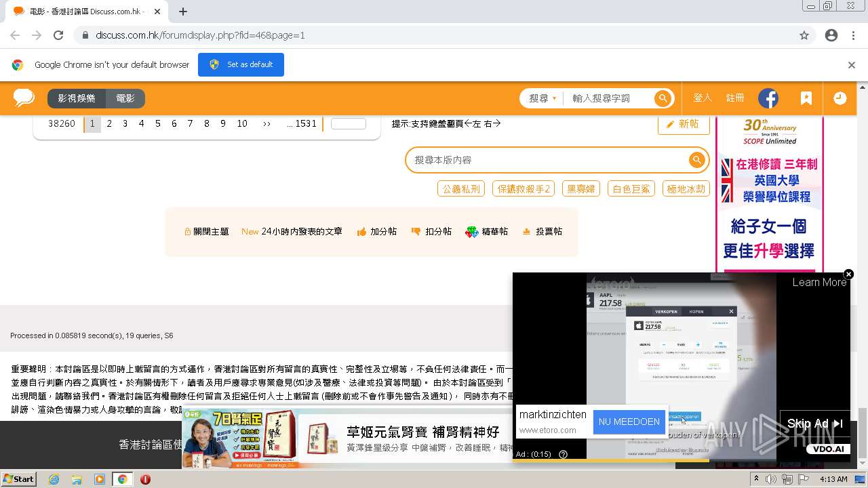Click the volume speaker tray icon
This screenshot has height=488, width=868.
[x=771, y=479]
